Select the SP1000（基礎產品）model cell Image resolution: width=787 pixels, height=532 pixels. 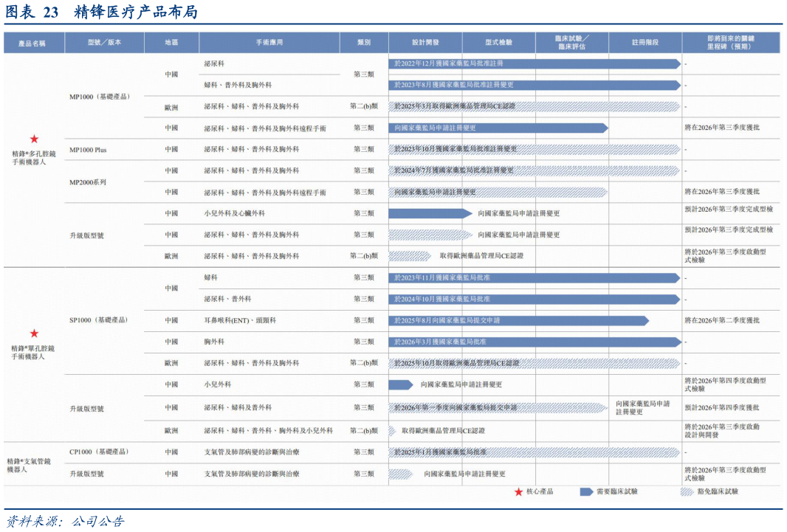pos(98,320)
